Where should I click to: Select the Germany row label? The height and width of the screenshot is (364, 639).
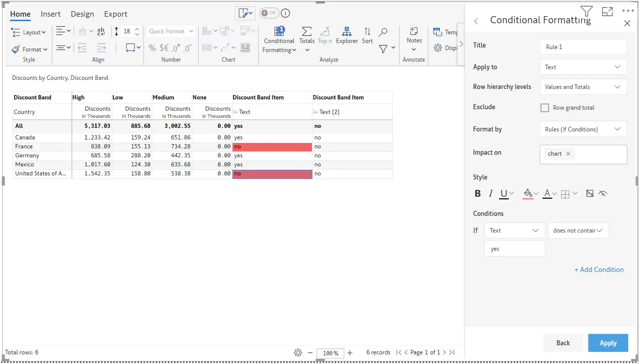point(27,156)
